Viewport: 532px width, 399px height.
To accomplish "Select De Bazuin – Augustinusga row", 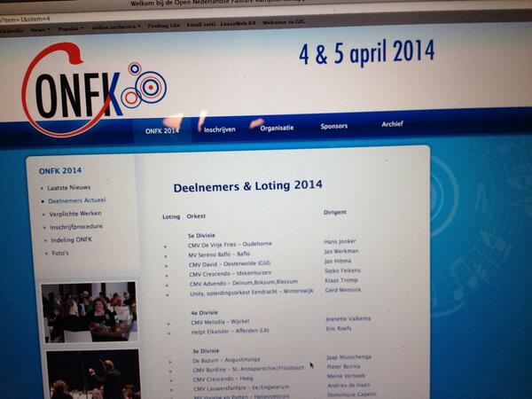I will [x=226, y=360].
